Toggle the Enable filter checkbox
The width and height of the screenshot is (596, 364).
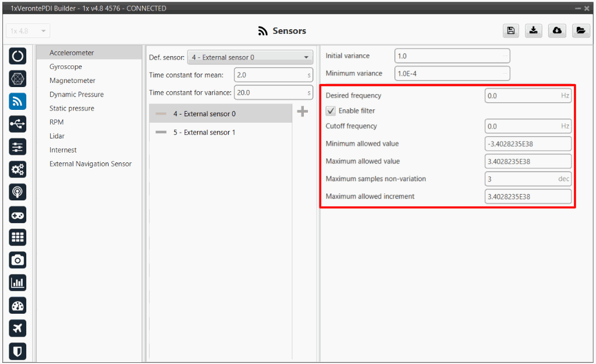click(331, 111)
